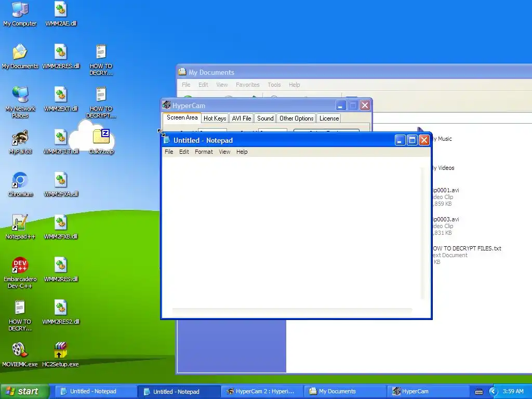Image resolution: width=532 pixels, height=399 pixels.
Task: Launch MyPal 68 browser shortcut
Action: coord(20,142)
